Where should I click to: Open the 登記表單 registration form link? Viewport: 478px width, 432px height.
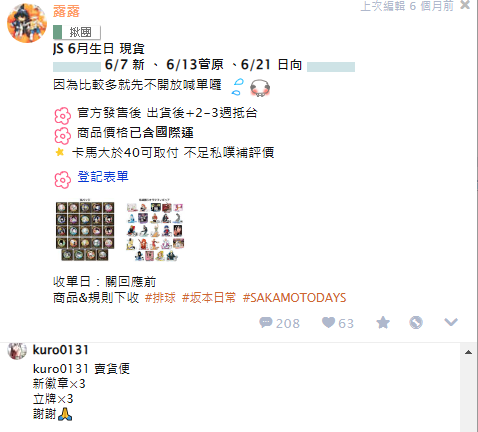point(103,177)
